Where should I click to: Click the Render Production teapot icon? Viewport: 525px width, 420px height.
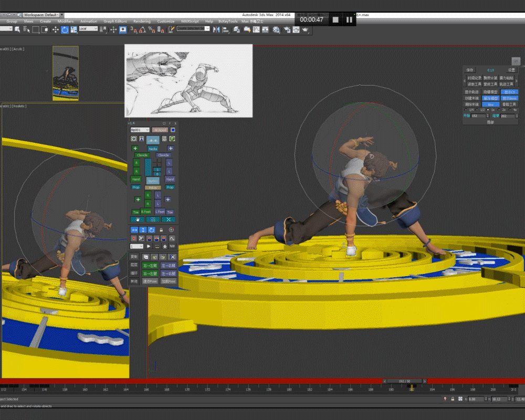click(x=306, y=30)
